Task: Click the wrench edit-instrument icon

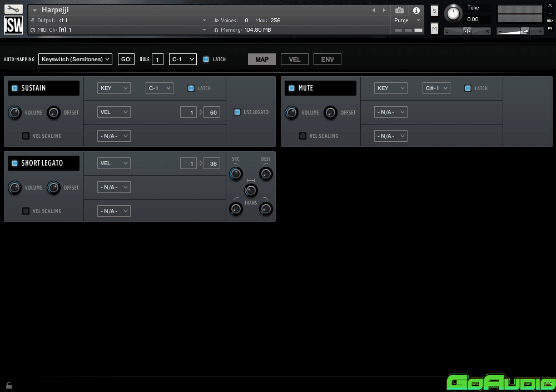Action: click(x=13, y=9)
